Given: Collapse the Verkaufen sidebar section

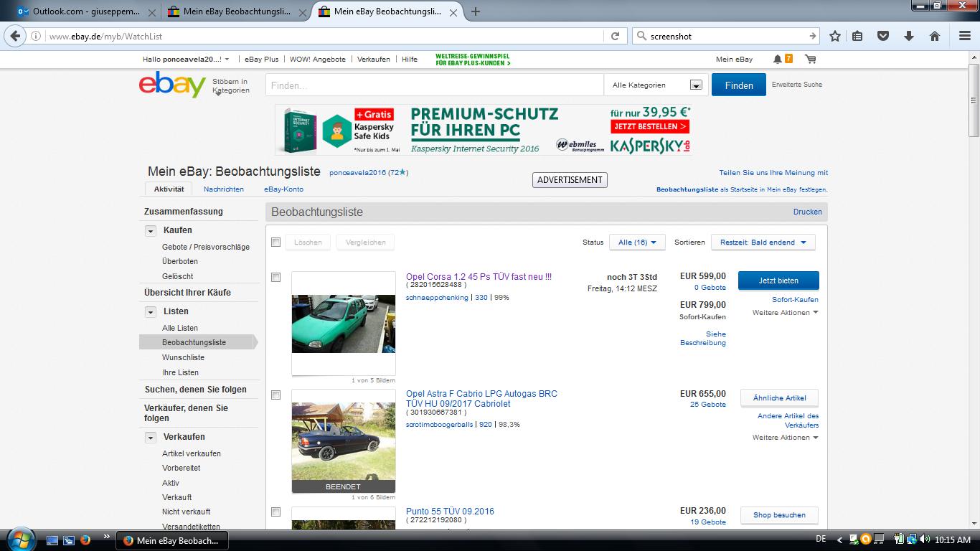Looking at the screenshot, I should 151,438.
